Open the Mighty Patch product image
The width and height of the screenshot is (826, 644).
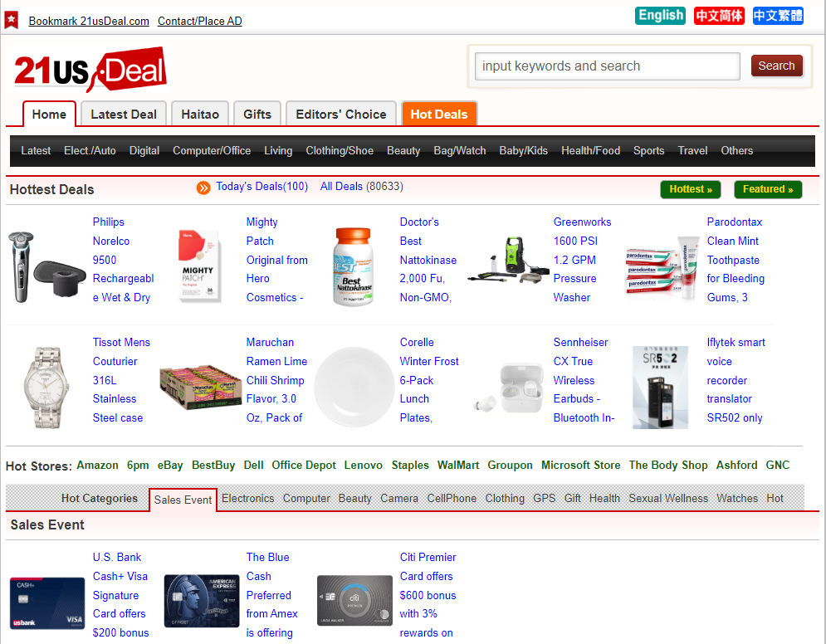point(199,266)
